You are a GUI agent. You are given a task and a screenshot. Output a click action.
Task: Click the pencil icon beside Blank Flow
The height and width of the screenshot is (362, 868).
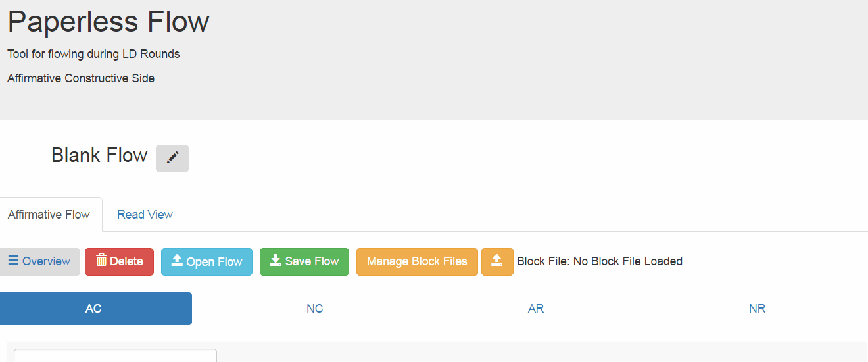[x=172, y=158]
